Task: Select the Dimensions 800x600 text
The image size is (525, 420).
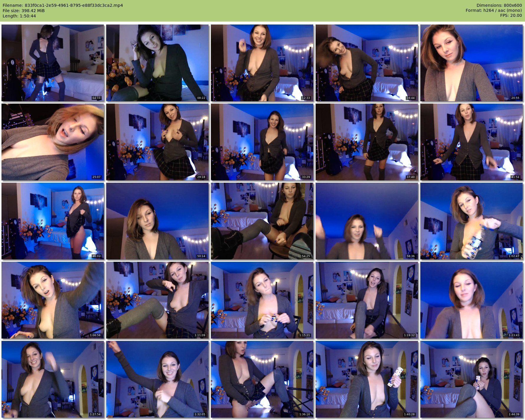Action: (499, 5)
